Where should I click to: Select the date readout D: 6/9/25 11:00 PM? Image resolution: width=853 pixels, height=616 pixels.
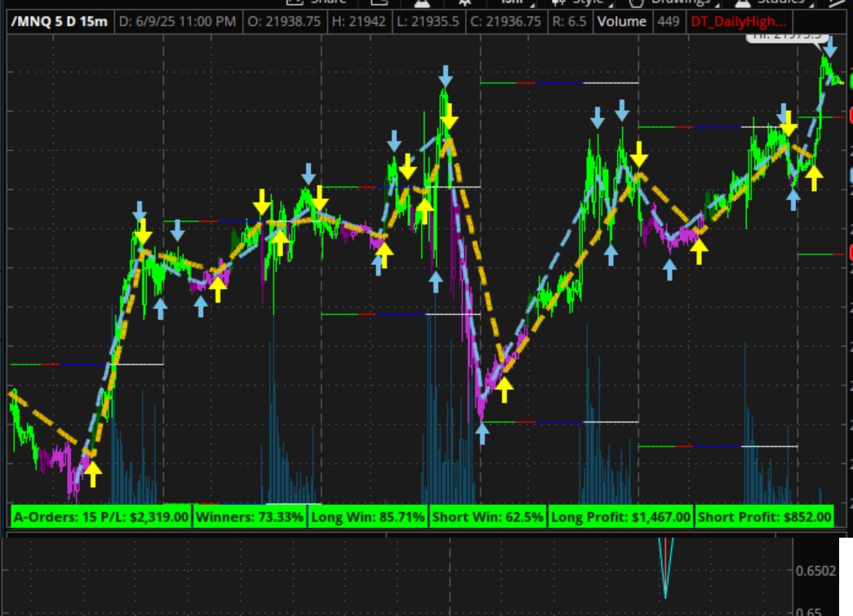177,22
